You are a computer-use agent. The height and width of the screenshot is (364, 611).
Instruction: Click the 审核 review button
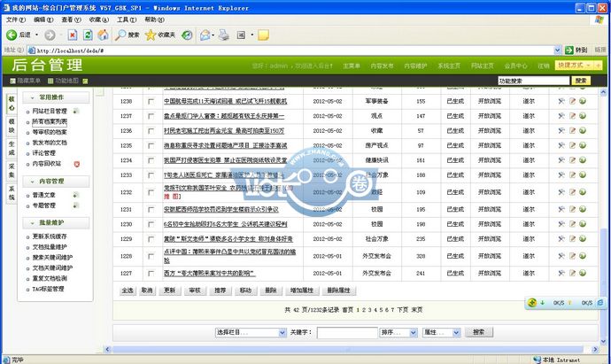(195, 290)
